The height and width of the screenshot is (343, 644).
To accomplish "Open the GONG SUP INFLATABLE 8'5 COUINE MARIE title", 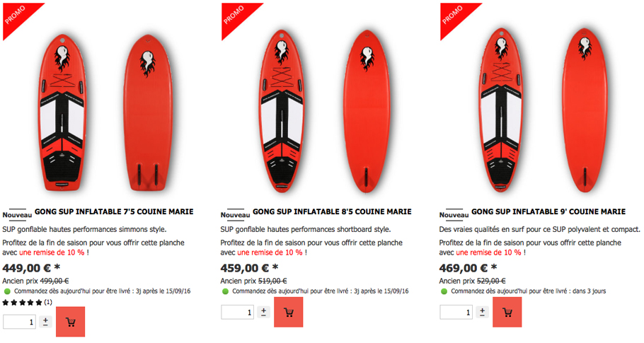I will pyautogui.click(x=333, y=211).
